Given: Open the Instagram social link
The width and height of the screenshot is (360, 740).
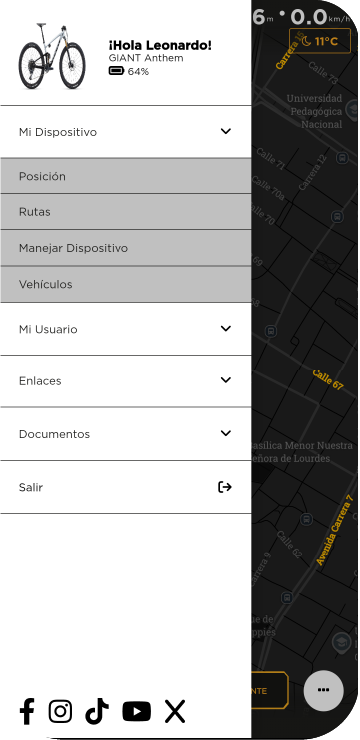Looking at the screenshot, I should point(60,711).
